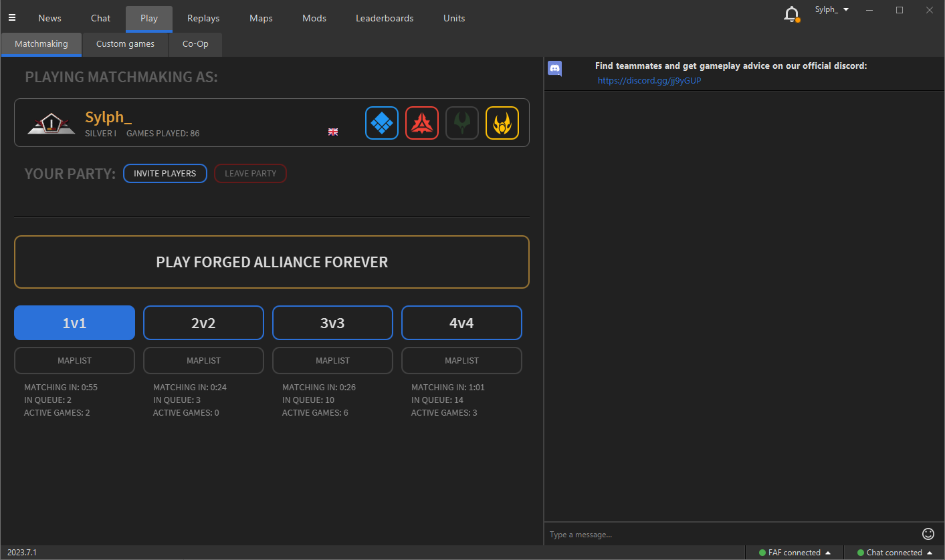Switch to Custom games sub-tab
Image resolution: width=945 pixels, height=560 pixels.
pos(125,44)
